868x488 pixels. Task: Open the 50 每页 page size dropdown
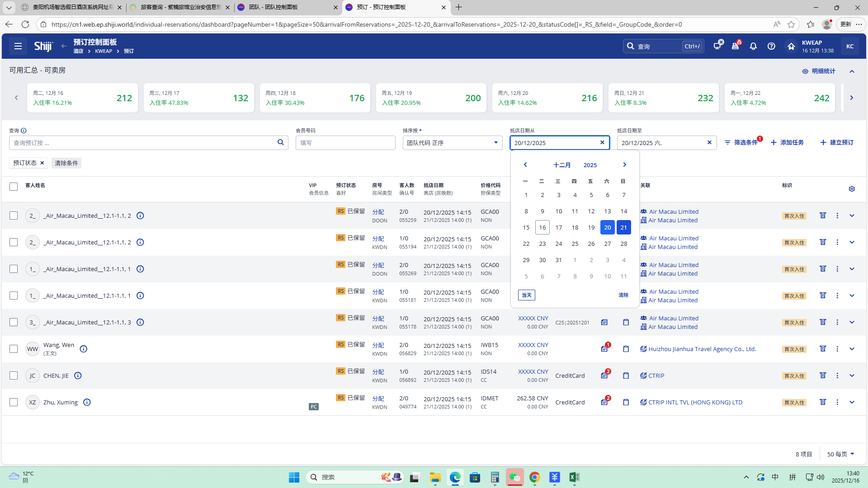click(840, 454)
